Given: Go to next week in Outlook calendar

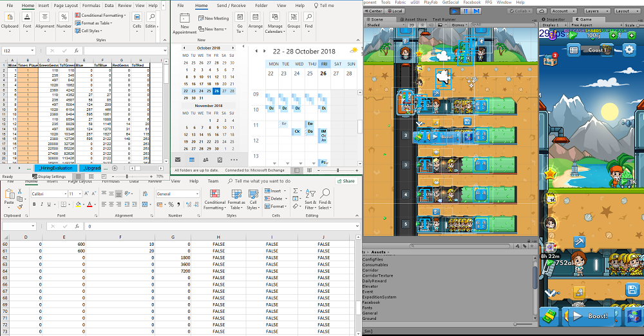Looking at the screenshot, I should pos(265,51).
